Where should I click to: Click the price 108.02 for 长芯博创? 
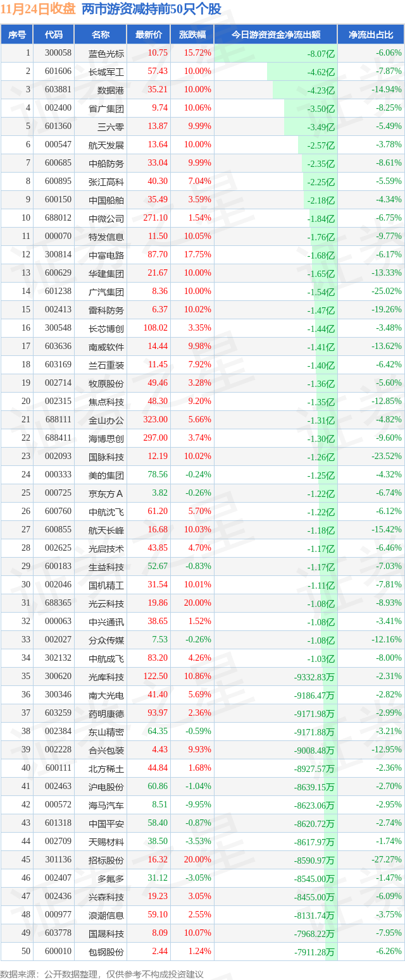point(156,328)
